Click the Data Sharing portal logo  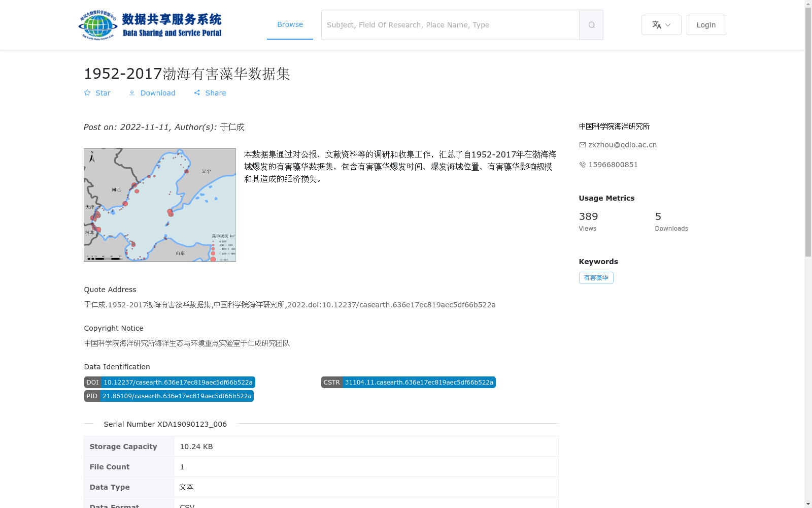point(151,25)
